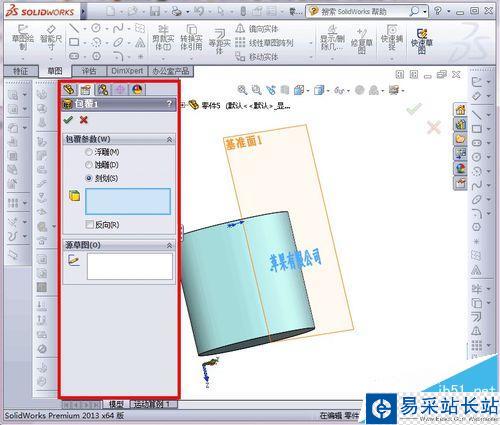The height and width of the screenshot is (425, 500).
Task: Open the FeatureManager design tree tab
Action: tap(69, 89)
